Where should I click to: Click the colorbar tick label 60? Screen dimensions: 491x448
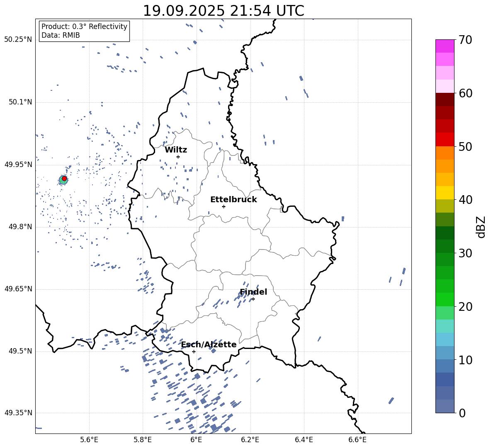click(465, 93)
